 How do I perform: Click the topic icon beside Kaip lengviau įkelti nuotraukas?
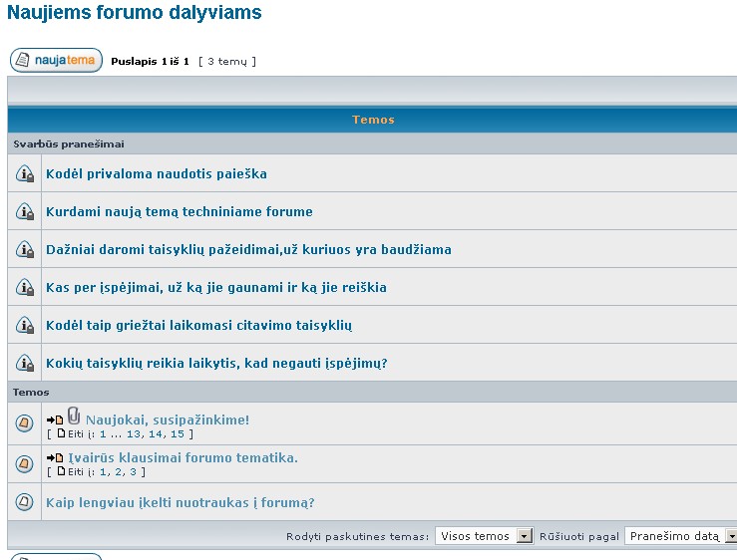[x=26, y=502]
